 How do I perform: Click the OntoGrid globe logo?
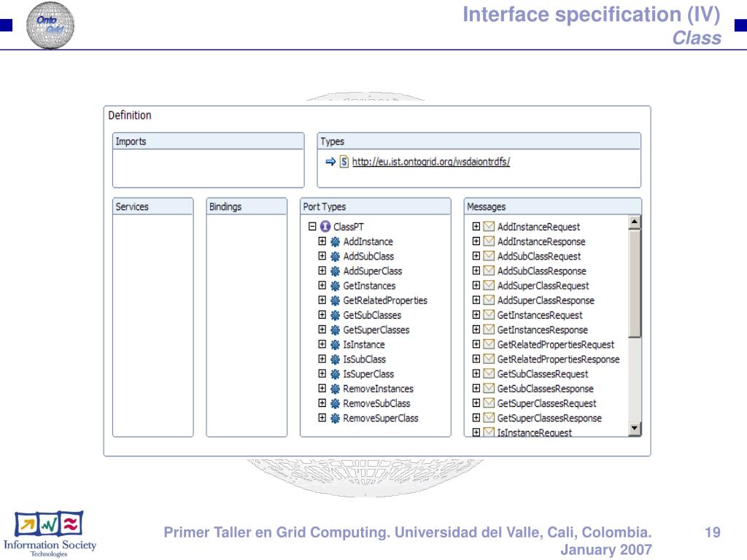click(x=50, y=26)
